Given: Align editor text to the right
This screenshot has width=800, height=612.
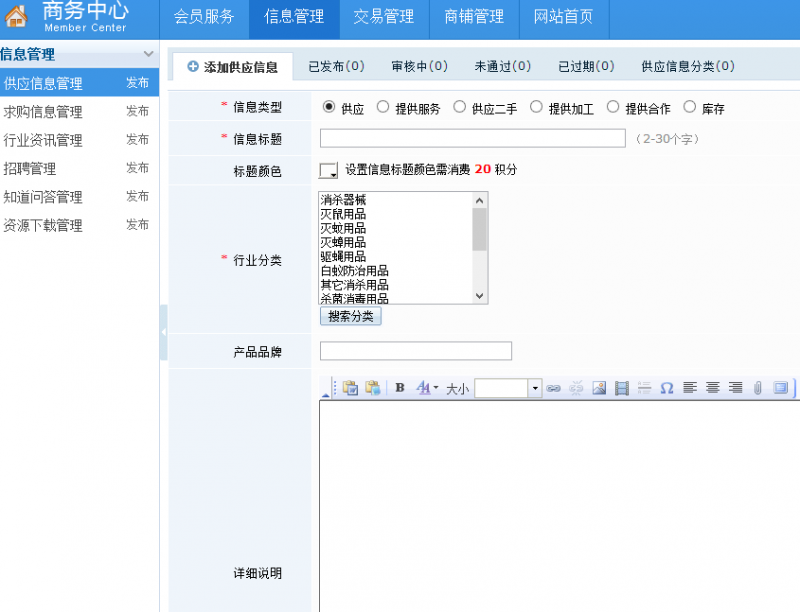Looking at the screenshot, I should point(736,388).
